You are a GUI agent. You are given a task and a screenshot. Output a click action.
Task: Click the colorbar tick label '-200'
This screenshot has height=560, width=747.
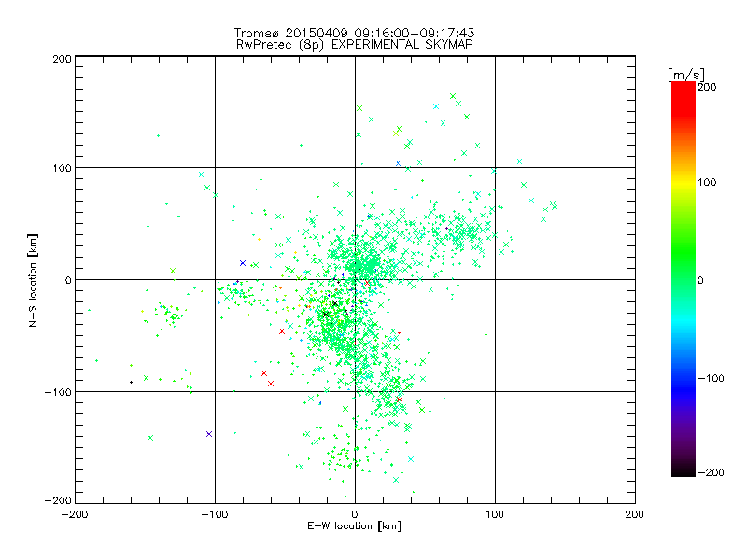tap(711, 472)
